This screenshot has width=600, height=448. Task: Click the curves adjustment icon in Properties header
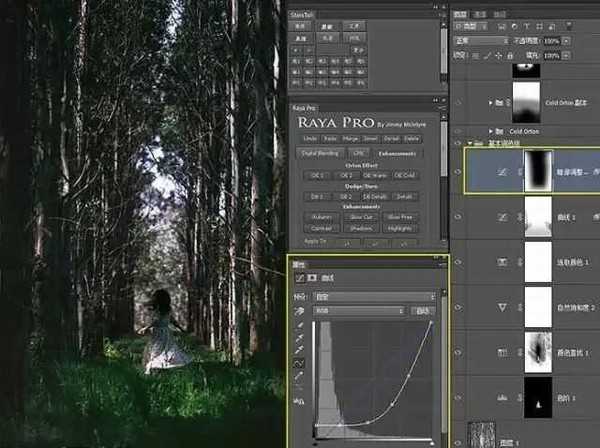coord(298,276)
